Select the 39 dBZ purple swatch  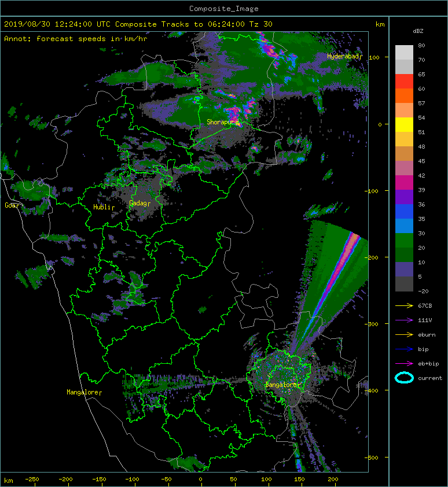pos(404,197)
